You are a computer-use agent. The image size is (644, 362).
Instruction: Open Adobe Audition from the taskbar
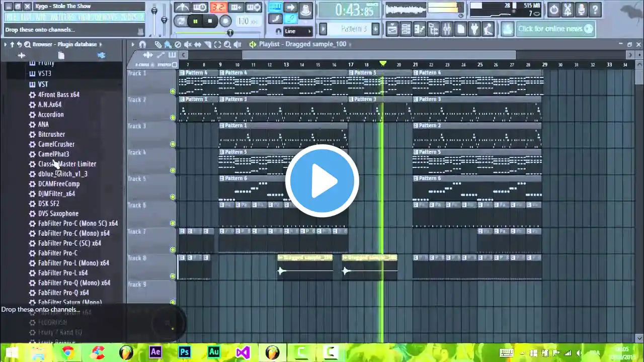click(214, 352)
